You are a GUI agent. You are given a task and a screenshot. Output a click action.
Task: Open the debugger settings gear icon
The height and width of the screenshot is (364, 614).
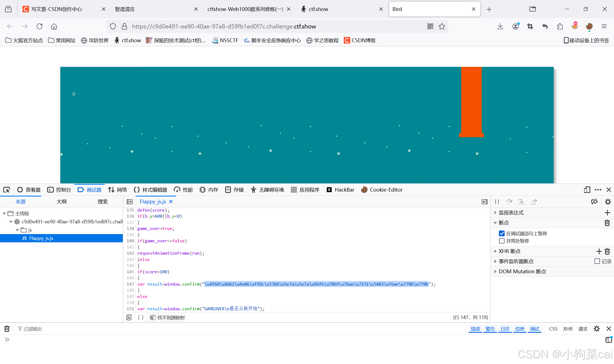(608, 202)
